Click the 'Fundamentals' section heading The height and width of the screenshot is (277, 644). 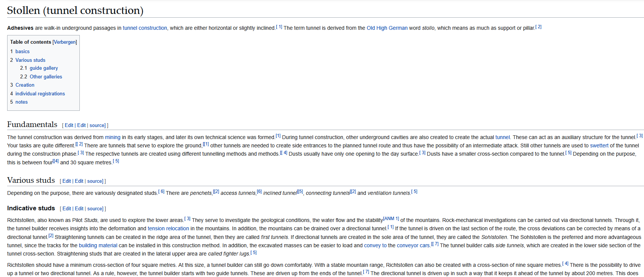coord(32,125)
